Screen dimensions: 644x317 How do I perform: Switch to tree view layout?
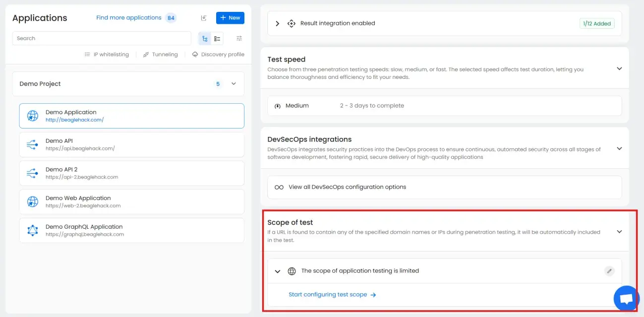coord(205,39)
